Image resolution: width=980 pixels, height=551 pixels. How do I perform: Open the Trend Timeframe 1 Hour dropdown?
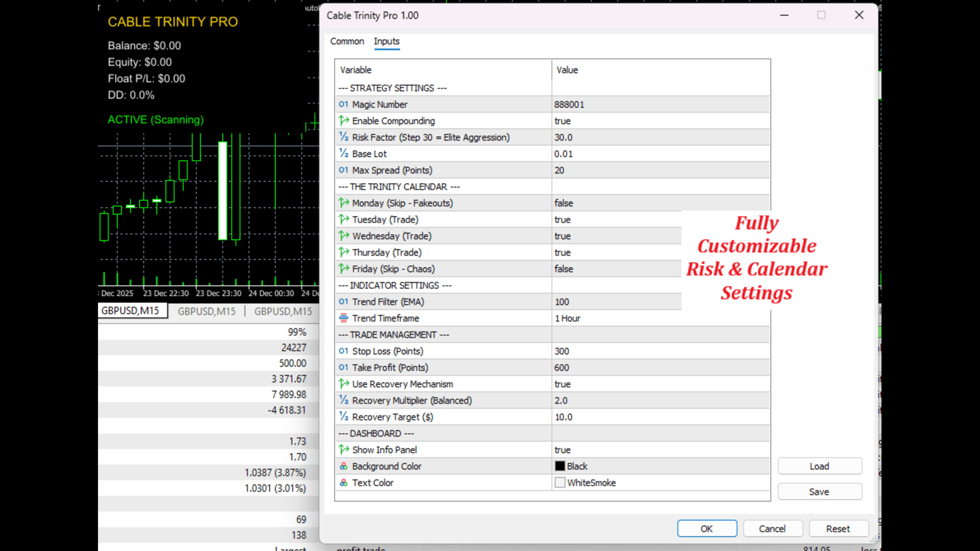tap(568, 318)
